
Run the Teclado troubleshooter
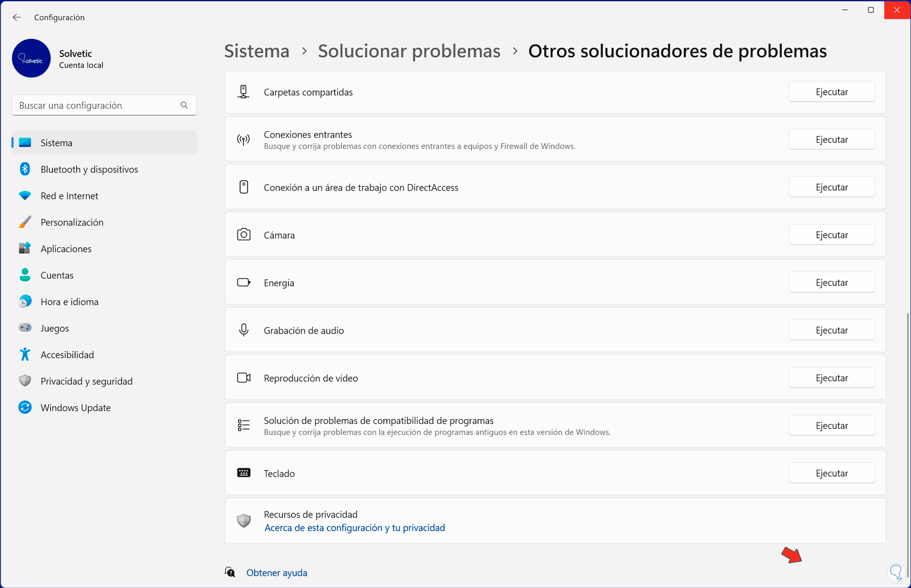pyautogui.click(x=831, y=473)
